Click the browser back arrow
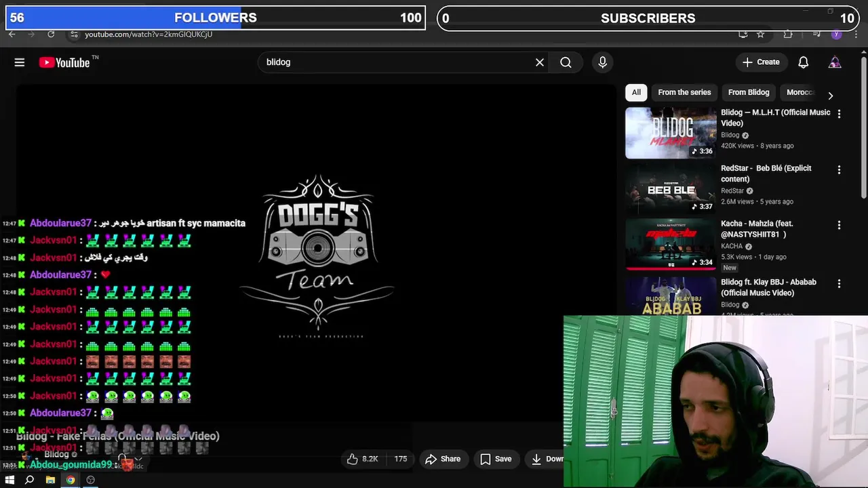Image resolution: width=868 pixels, height=488 pixels. click(12, 34)
